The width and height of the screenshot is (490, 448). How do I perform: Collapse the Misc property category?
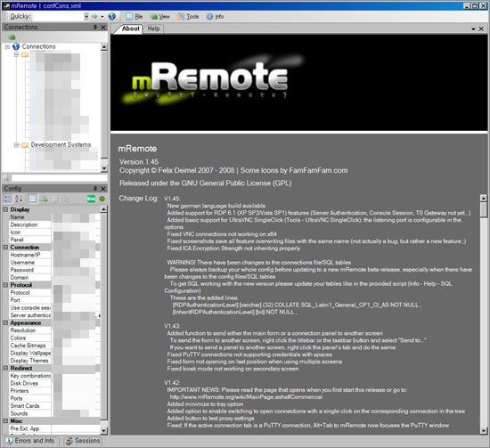[5, 421]
